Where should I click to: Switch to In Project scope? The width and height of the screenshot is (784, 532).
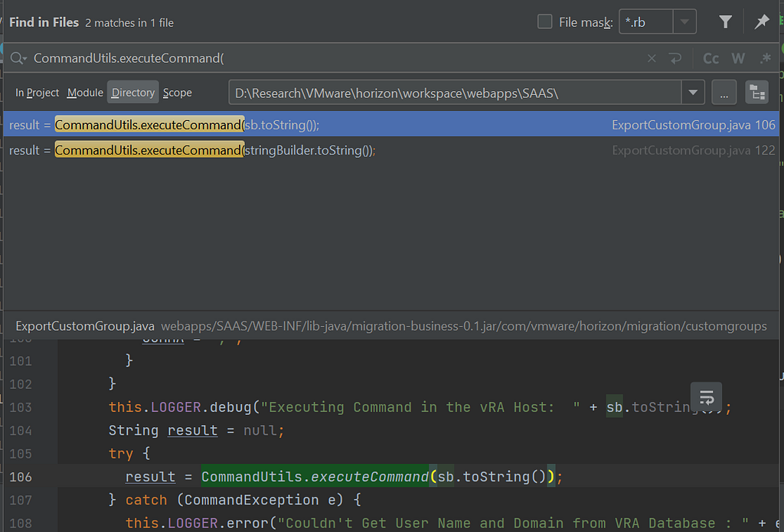[37, 93]
